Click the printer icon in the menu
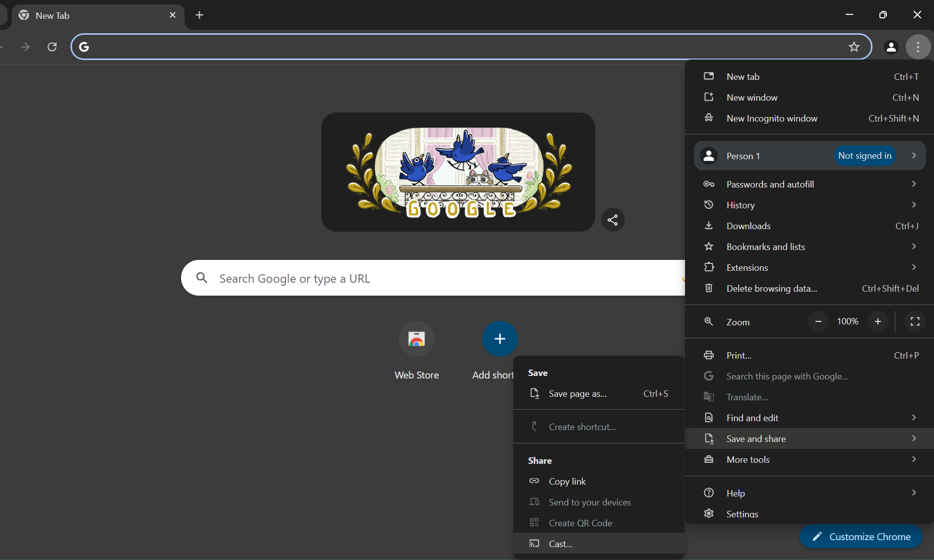The image size is (934, 560). point(709,355)
